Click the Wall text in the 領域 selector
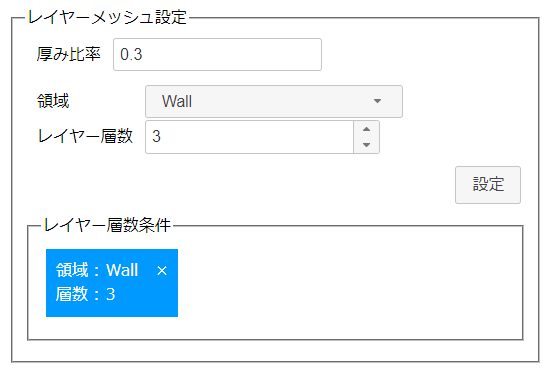Screen dimensions: 549x377 point(177,102)
